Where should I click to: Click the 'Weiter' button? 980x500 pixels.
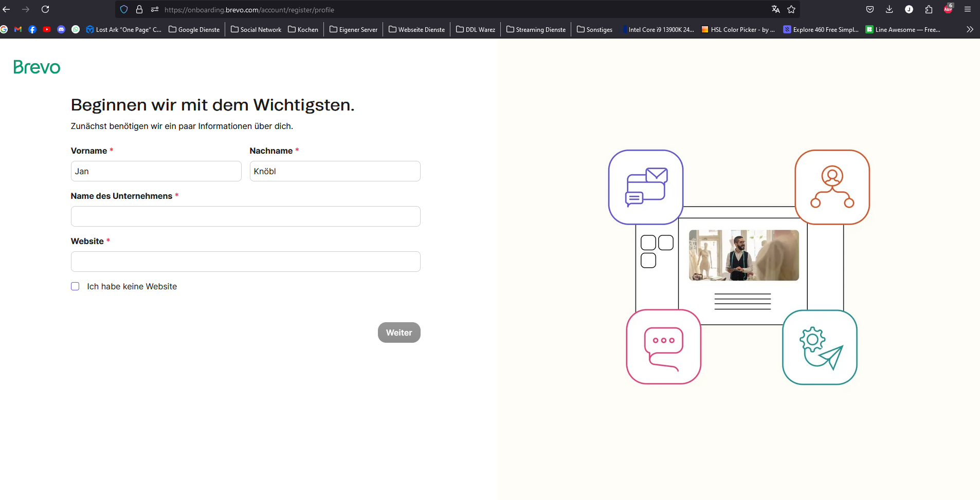pos(399,332)
